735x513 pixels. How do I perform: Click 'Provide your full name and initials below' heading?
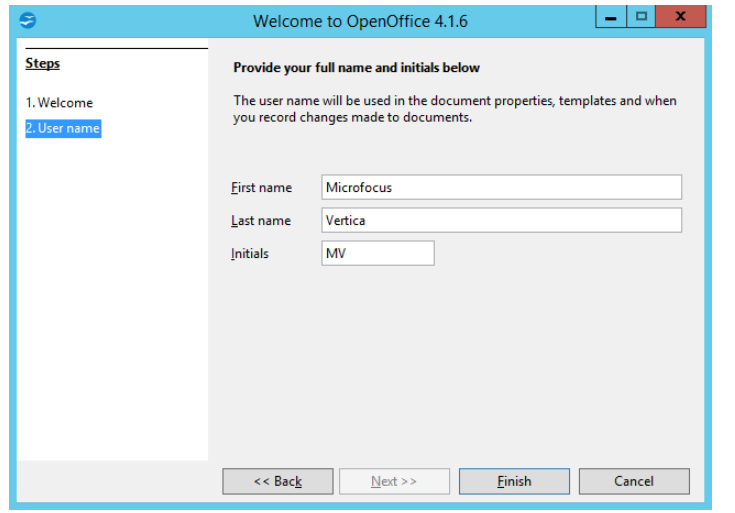(x=356, y=68)
